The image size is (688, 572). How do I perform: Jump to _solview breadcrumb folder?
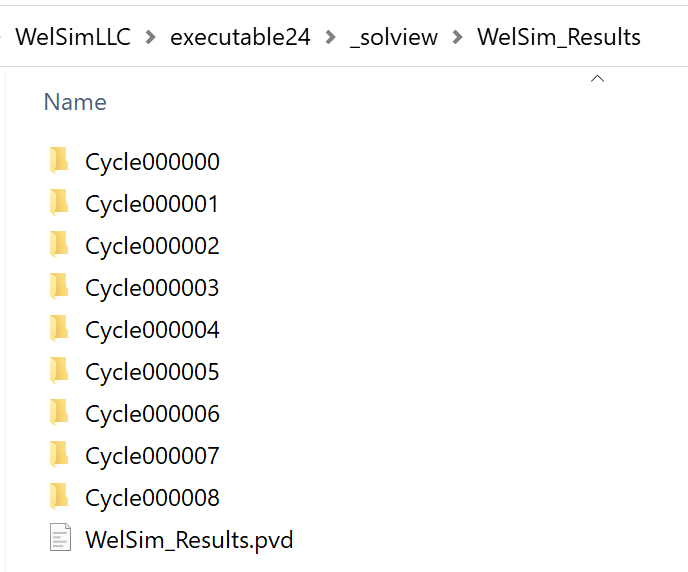point(394,37)
